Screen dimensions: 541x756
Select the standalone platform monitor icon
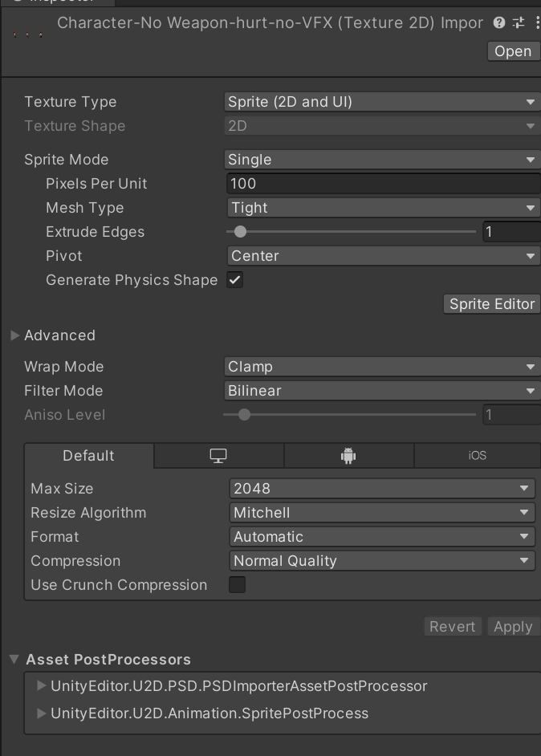[x=218, y=455]
